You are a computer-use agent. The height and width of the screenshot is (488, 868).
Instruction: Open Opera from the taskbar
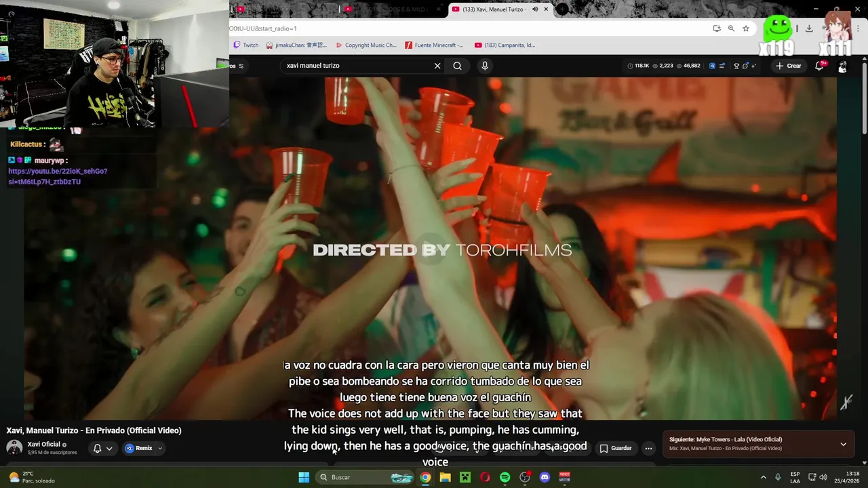[x=485, y=477]
